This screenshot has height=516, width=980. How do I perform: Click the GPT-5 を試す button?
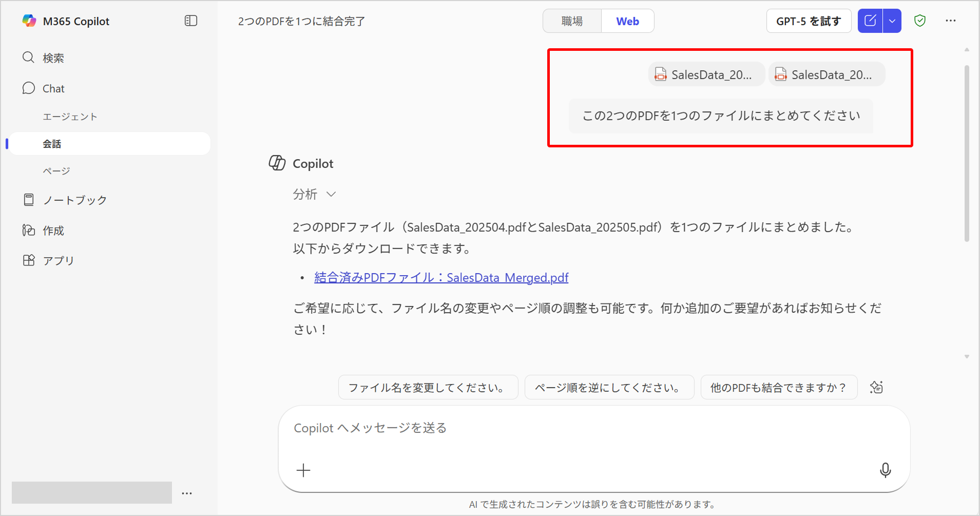click(808, 21)
